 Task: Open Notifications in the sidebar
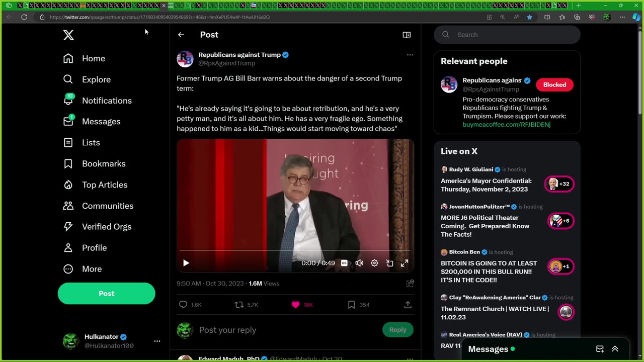(x=97, y=101)
